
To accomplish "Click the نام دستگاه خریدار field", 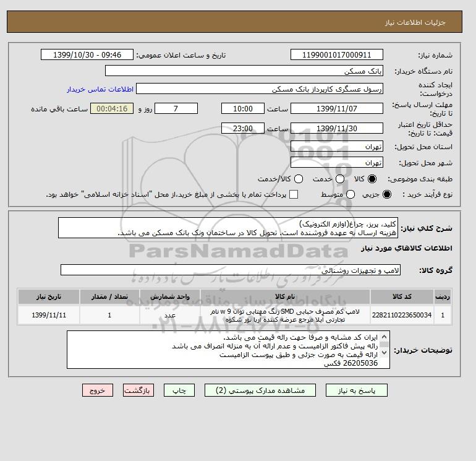I will pos(244,71).
